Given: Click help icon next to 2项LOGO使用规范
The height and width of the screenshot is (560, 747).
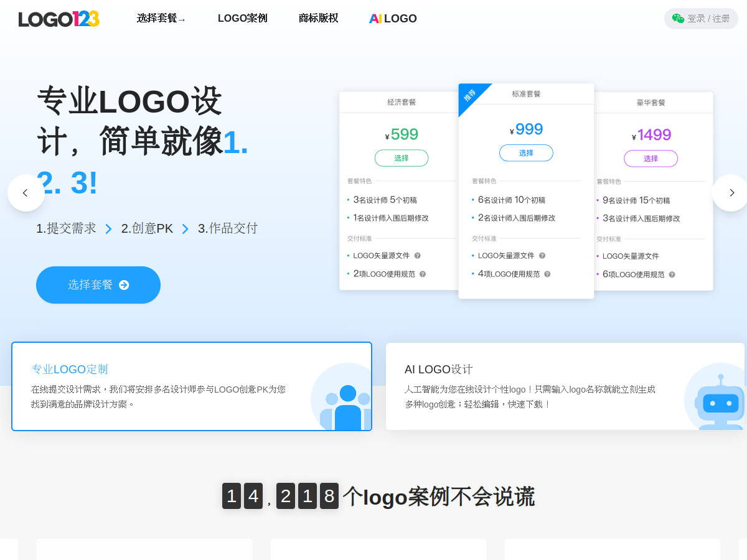Looking at the screenshot, I should 423,274.
